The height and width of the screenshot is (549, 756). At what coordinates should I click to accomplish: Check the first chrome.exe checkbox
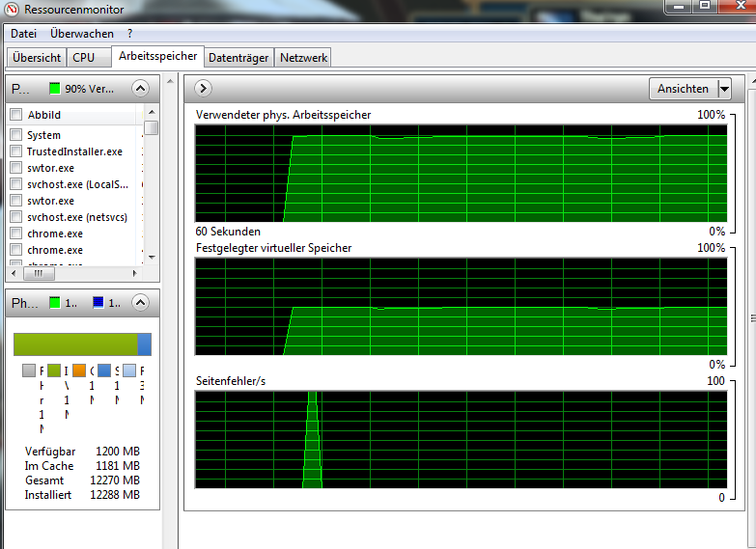[x=15, y=233]
